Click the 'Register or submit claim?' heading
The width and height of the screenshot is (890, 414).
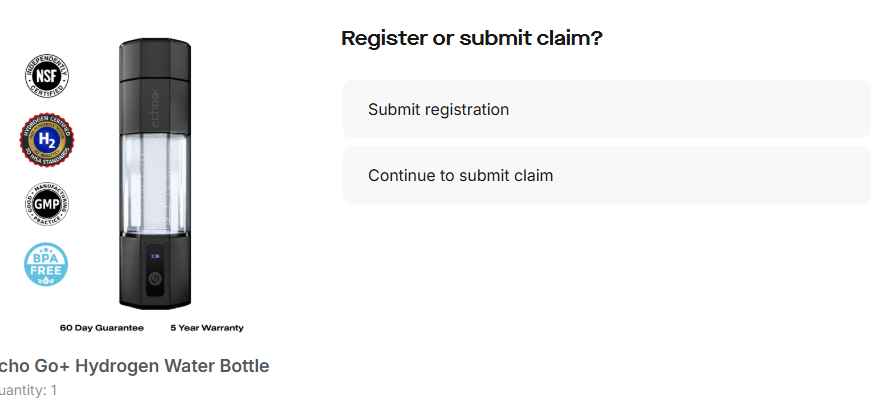pyautogui.click(x=472, y=39)
